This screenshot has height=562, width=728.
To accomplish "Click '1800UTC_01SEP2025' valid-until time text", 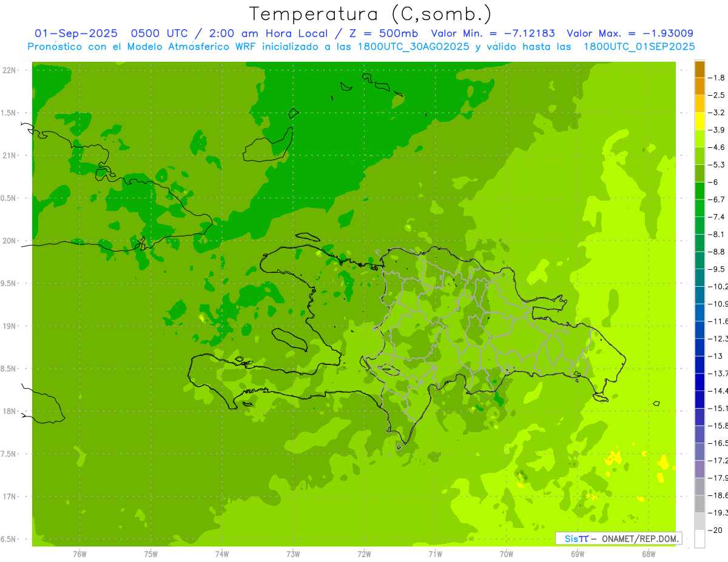I will pyautogui.click(x=639, y=47).
